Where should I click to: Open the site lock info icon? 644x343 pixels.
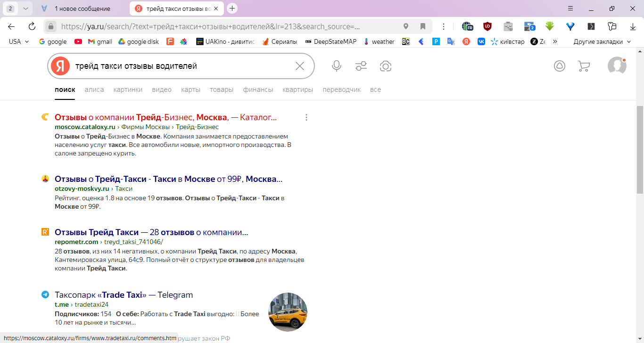click(51, 26)
